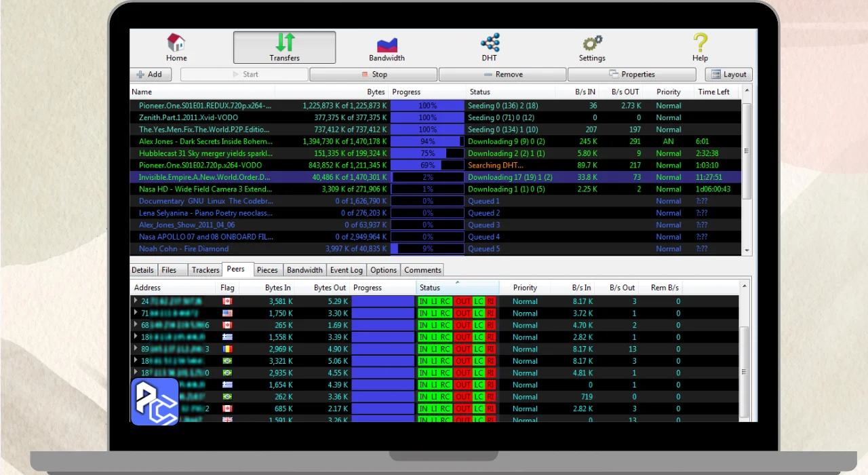Click progress bar of Hubblecast 31 torrent
Screen dimensions: 868x475
[x=427, y=153]
